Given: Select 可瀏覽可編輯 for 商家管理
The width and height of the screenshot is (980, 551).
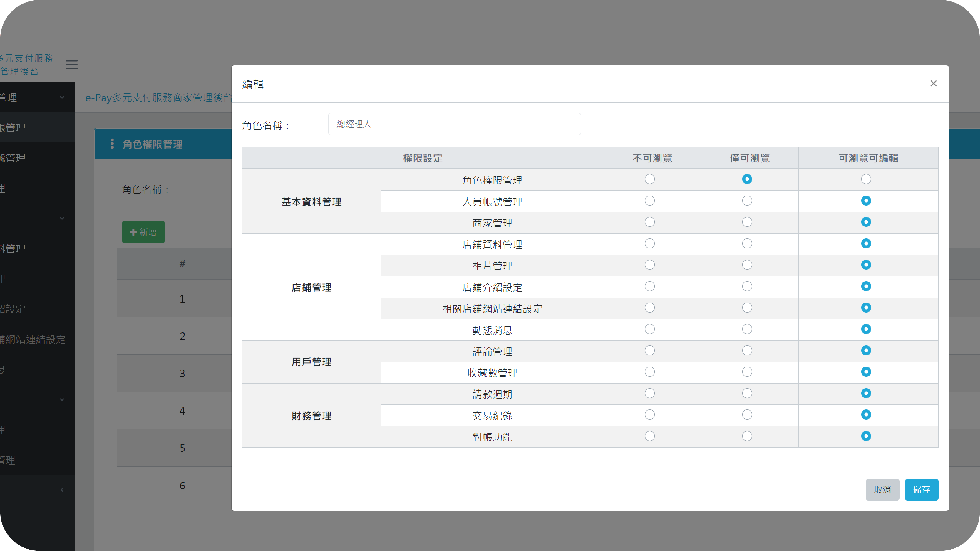Looking at the screenshot, I should coord(866,222).
